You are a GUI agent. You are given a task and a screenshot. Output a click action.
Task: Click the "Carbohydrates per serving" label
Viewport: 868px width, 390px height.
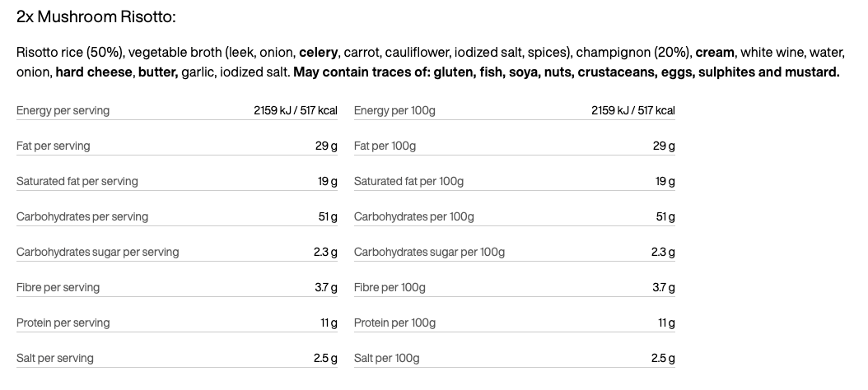82,216
